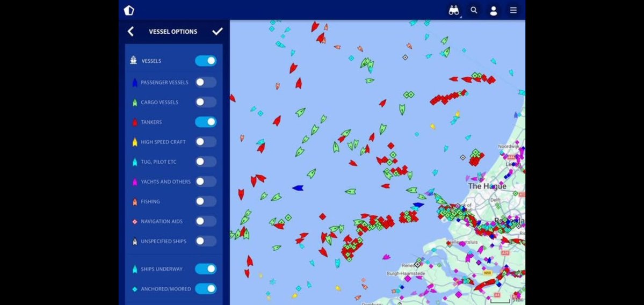Image resolution: width=644 pixels, height=305 pixels.
Task: Click the Vessel Options title
Action: (x=173, y=32)
